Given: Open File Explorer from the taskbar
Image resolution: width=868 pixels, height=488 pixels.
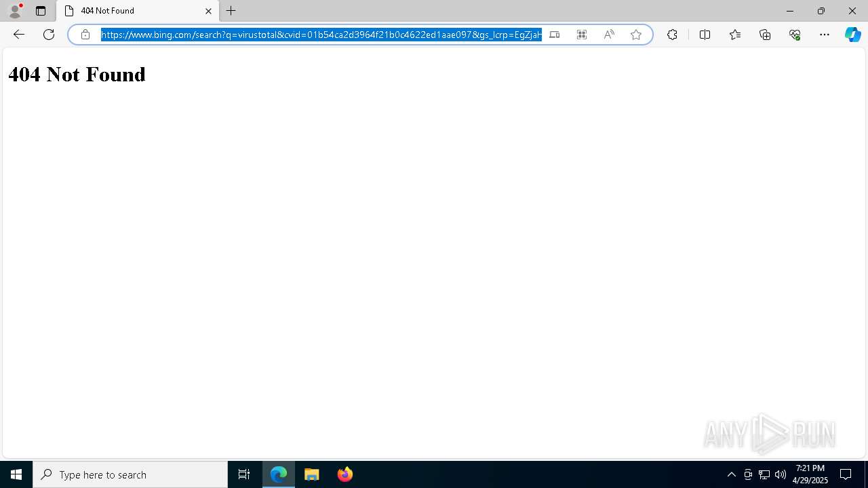Looking at the screenshot, I should [312, 474].
